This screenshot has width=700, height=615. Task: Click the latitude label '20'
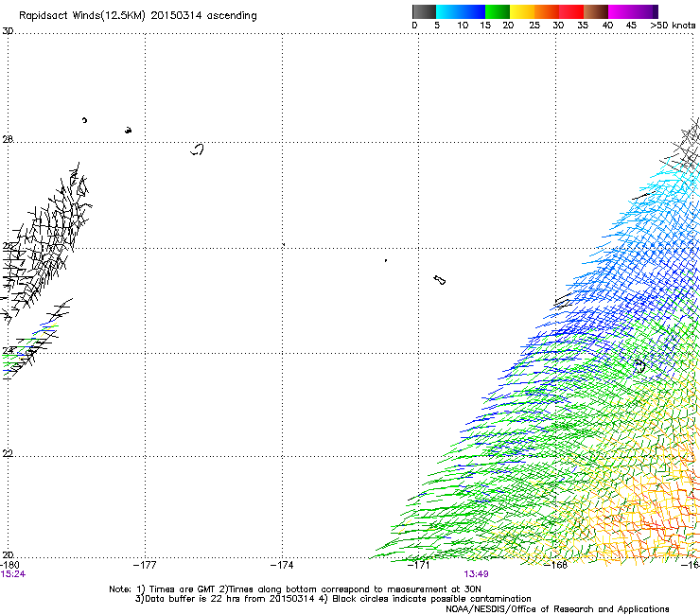(8, 554)
